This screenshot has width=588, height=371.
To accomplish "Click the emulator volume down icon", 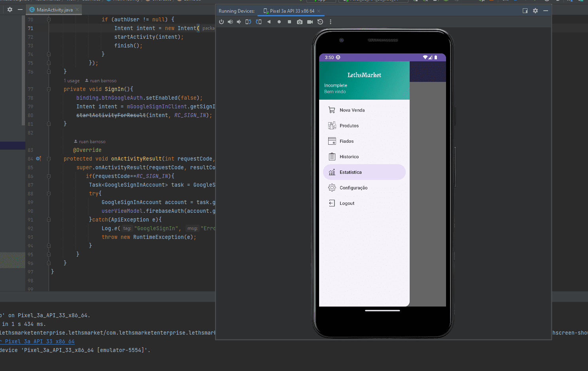I will click(x=239, y=22).
